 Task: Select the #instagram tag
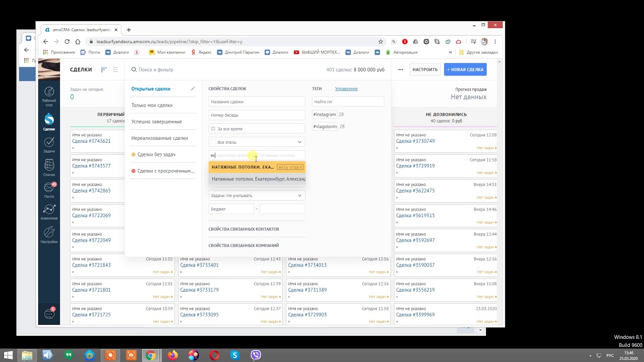tap(325, 115)
